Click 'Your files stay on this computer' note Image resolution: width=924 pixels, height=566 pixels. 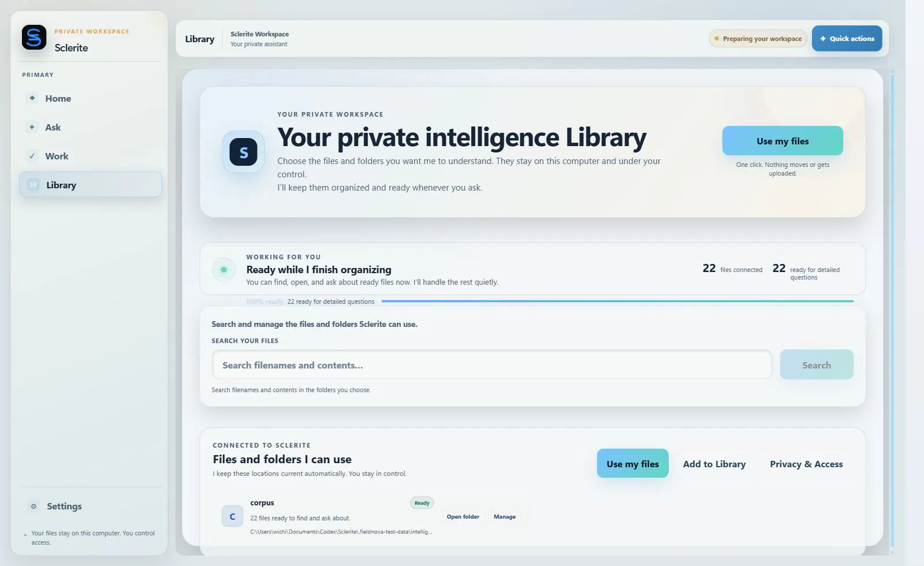[92, 538]
